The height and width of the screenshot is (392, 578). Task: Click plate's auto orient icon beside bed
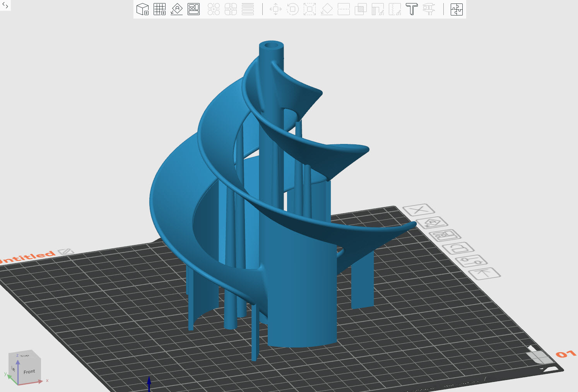click(432, 223)
